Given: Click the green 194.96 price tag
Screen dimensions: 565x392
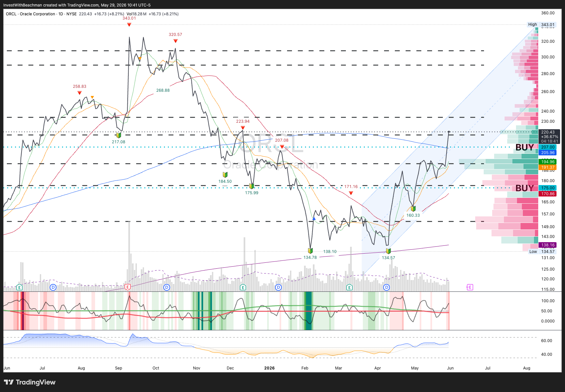Looking at the screenshot, I should tap(548, 162).
